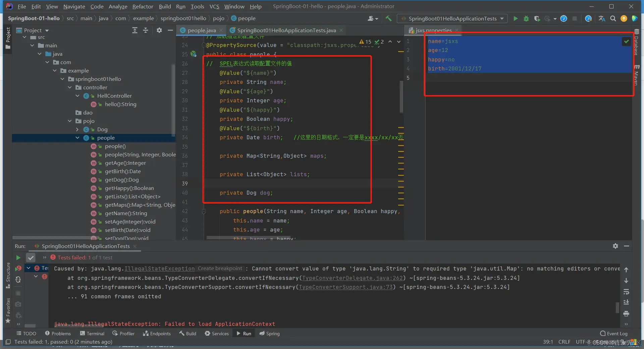This screenshot has width=644, height=349.
Task: Click the stop icon in the main toolbar
Action: (x=575, y=18)
